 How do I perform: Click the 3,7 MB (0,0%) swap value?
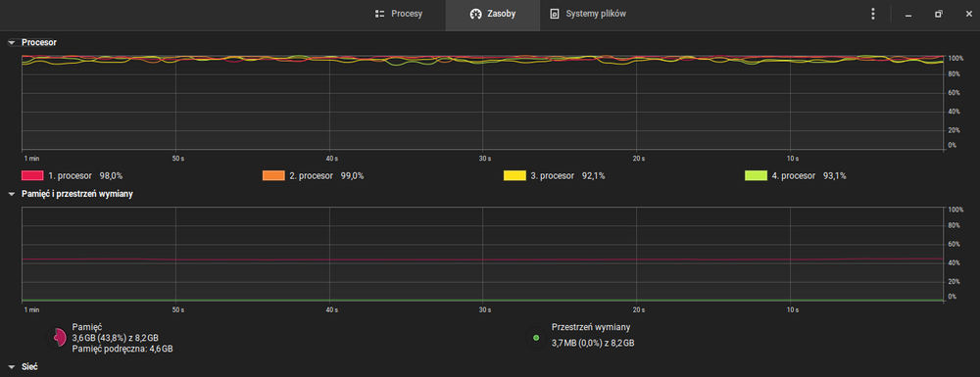[x=593, y=344]
